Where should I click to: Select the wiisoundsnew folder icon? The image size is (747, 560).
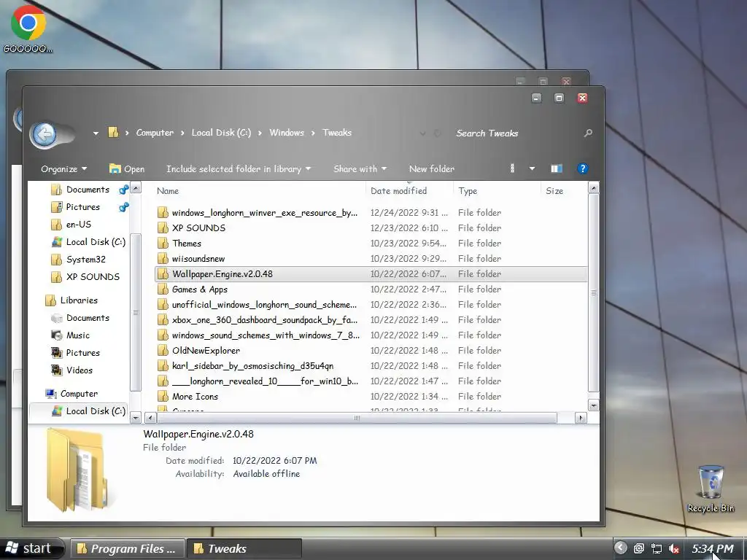(163, 259)
